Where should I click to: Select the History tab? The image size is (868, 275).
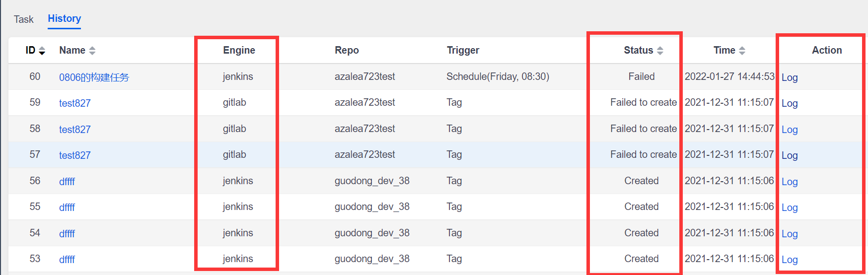(65, 19)
